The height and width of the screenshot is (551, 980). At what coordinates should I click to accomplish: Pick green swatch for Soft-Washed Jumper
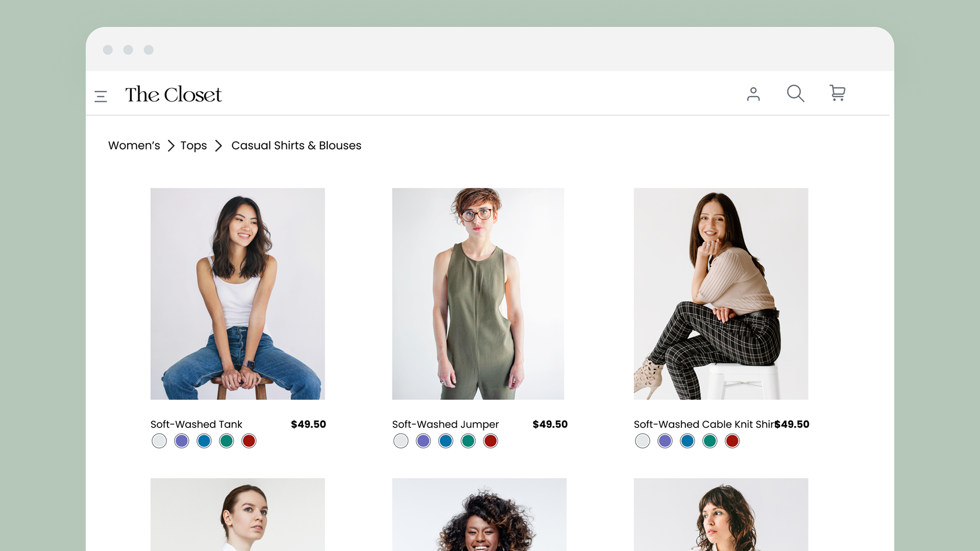click(468, 441)
